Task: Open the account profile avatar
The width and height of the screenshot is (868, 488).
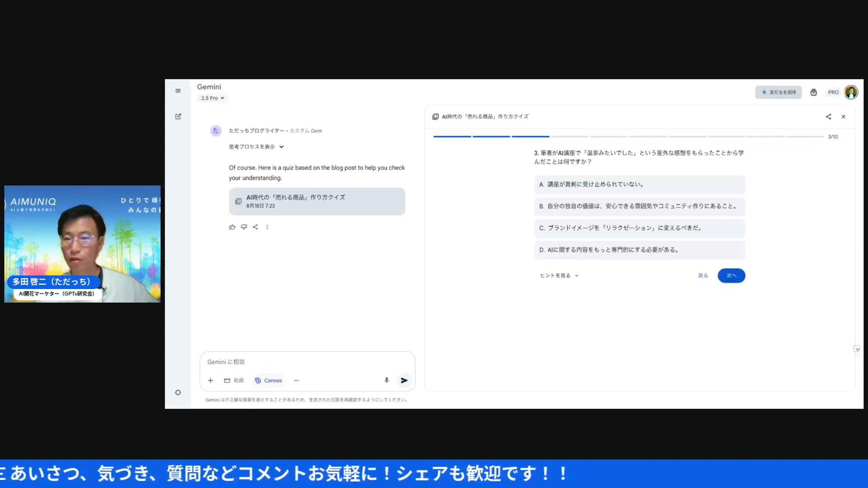Action: [x=851, y=92]
